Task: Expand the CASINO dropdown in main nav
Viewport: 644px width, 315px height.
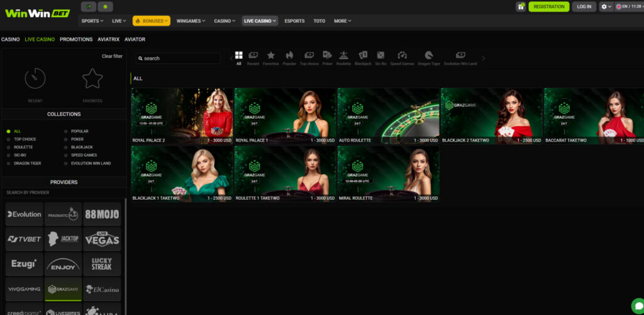Action: point(225,21)
